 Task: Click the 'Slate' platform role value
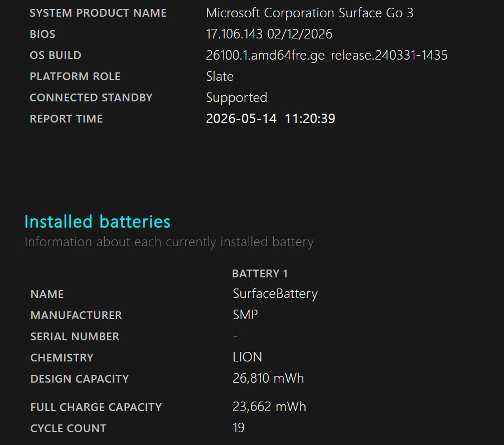[x=220, y=76]
